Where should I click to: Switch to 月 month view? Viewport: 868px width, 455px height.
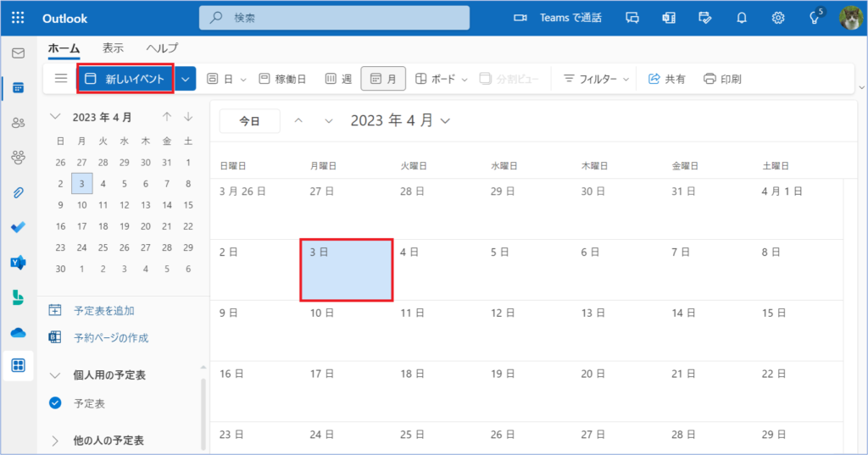coord(383,79)
